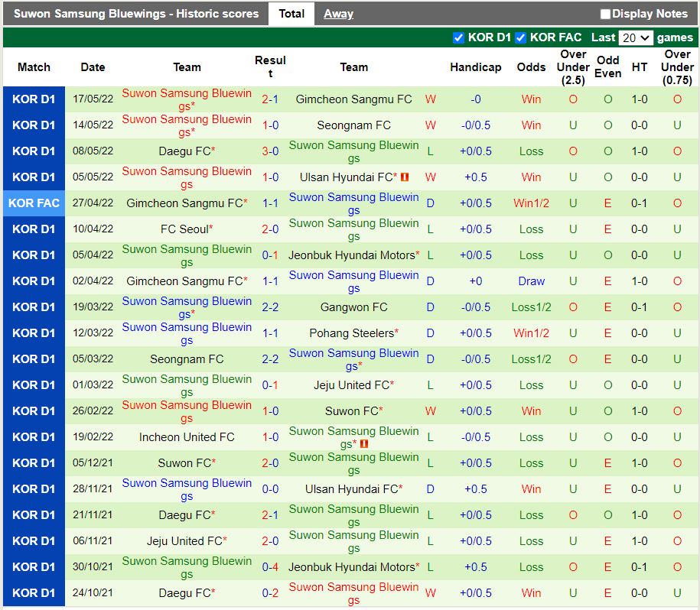Open the Gimcheon Sangmu FC team page
Image resolution: width=700 pixels, height=610 pixels.
coord(353,99)
